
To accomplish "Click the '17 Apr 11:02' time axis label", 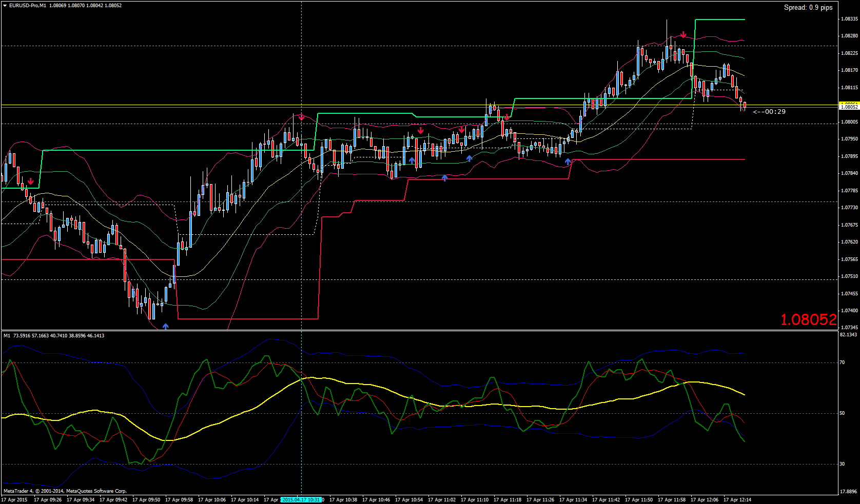I will (x=442, y=500).
